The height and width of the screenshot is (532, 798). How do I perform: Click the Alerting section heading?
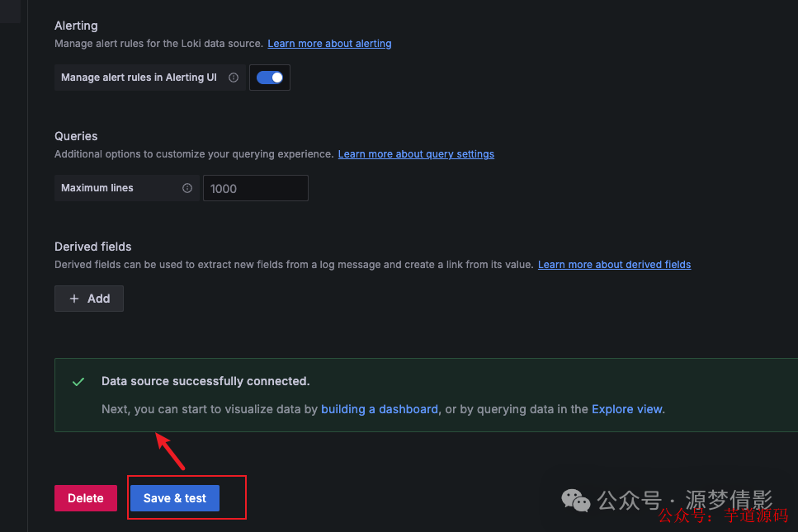click(76, 26)
